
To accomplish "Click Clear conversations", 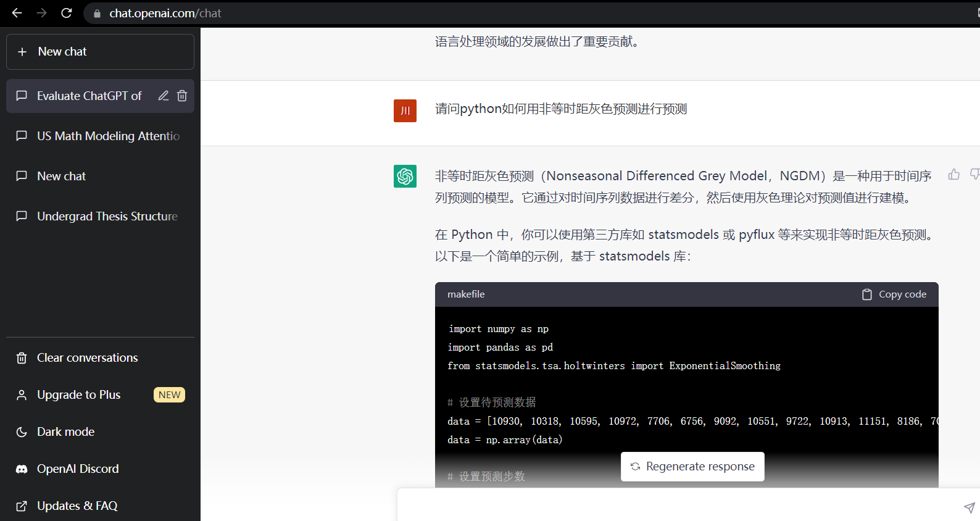I will (100, 358).
